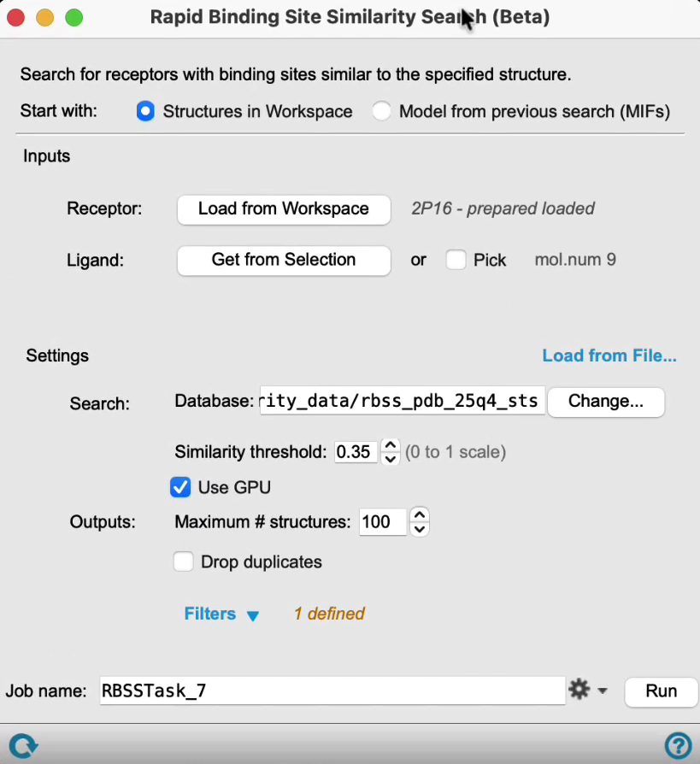Click the reset panel circular arrow icon
Screen dimensions: 700x764
coord(23,745)
